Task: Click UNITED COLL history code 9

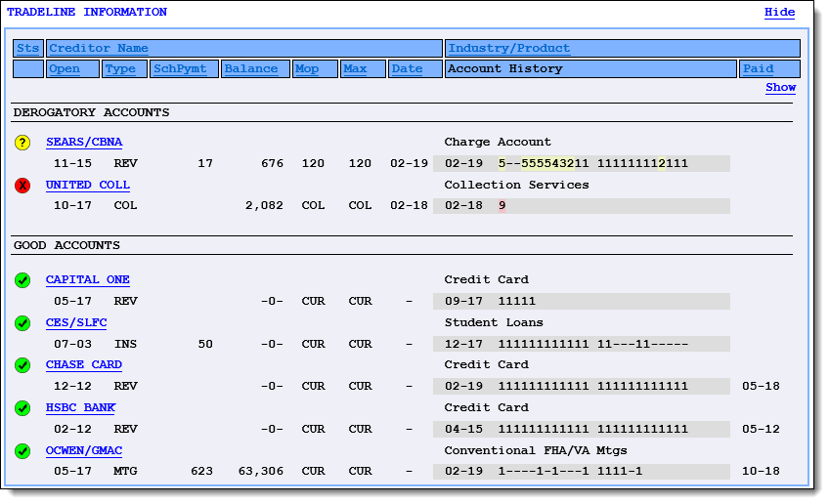Action: coord(502,205)
